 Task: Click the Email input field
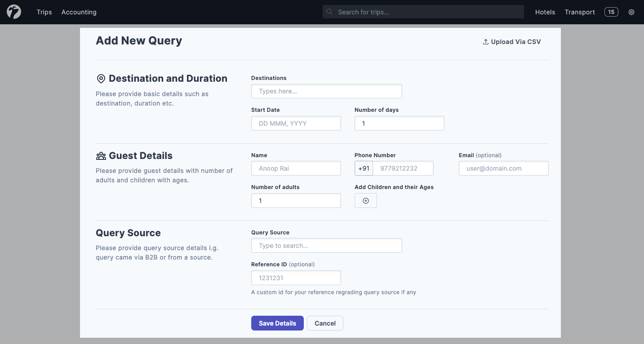[503, 168]
